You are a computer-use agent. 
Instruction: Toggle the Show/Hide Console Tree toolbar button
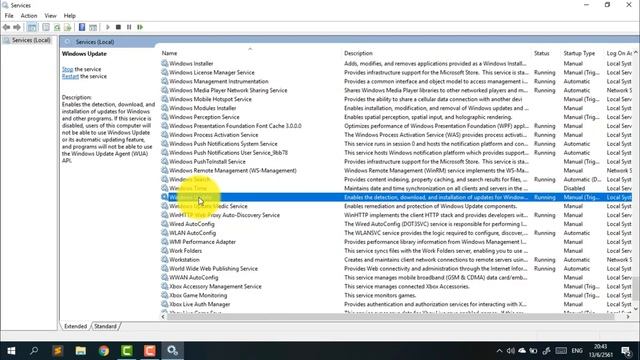pos(32,27)
